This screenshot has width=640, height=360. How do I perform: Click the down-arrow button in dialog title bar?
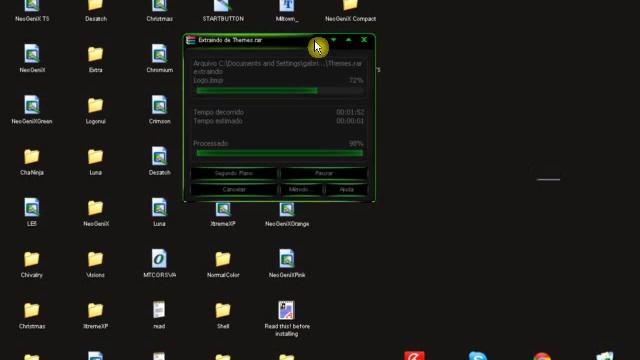[x=333, y=40]
